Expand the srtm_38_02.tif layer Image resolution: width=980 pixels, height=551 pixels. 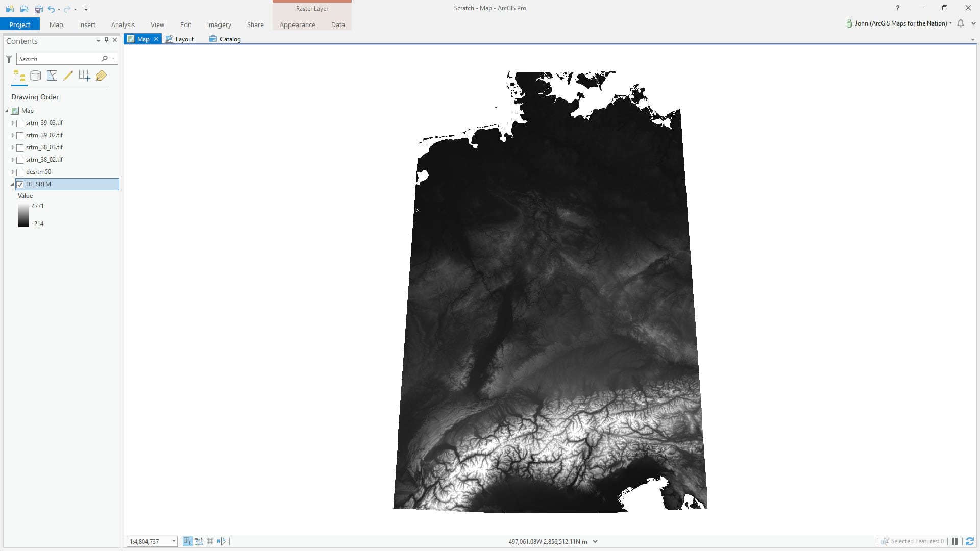pos(13,160)
